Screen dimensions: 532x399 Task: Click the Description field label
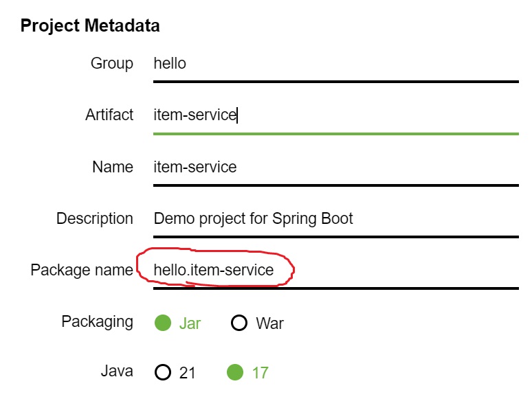(95, 219)
